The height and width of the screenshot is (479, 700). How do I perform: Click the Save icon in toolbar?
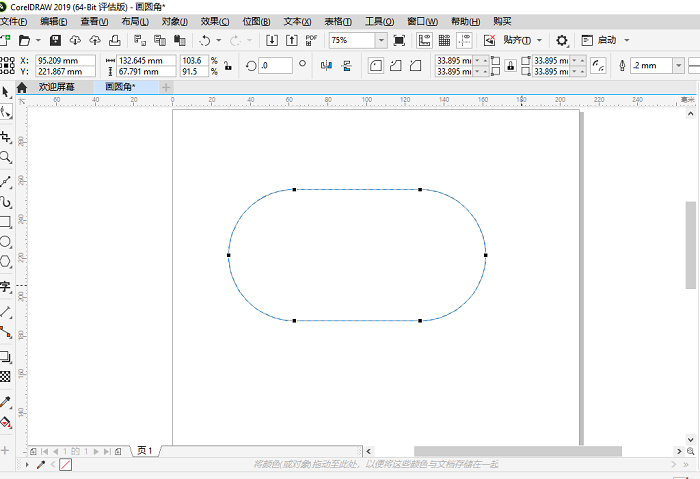pos(56,40)
